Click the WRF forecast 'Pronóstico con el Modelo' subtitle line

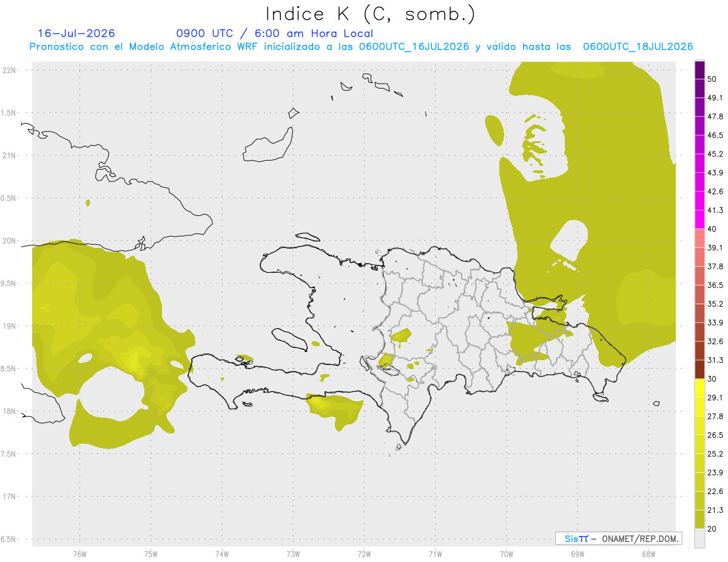pos(362,47)
